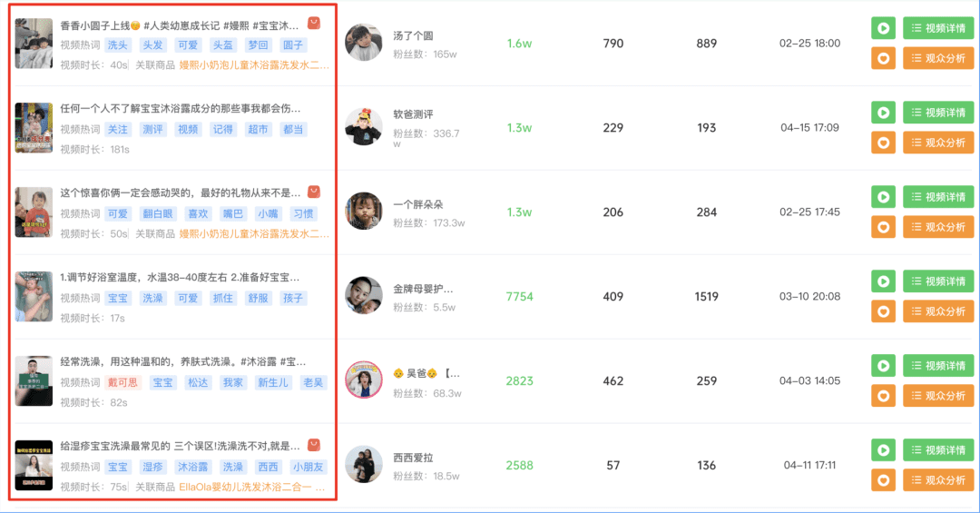Click shopping bag icon beside 给湿疹宝宝洗澡 title
Image resolution: width=980 pixels, height=513 pixels.
[x=314, y=445]
